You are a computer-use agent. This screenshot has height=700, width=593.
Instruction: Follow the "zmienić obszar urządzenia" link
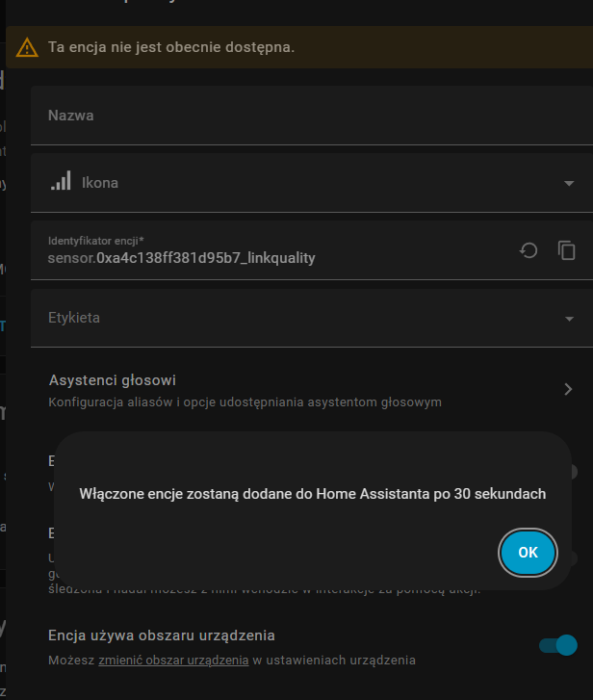[x=173, y=661]
